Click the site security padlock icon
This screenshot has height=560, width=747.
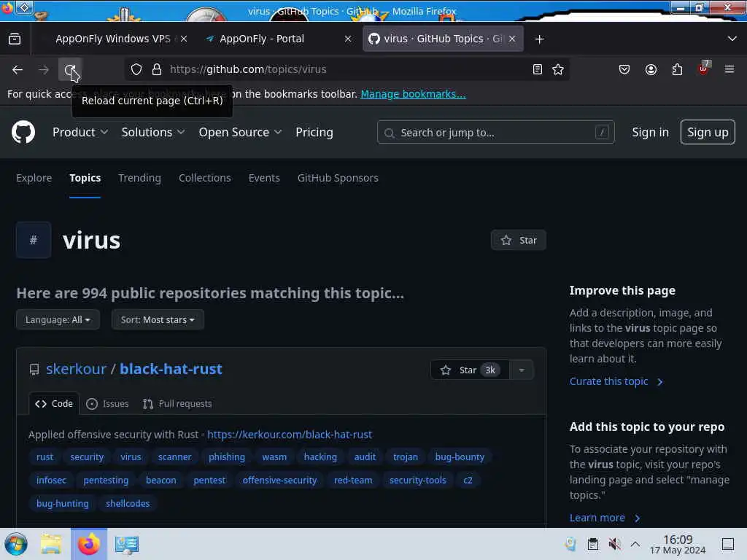click(156, 69)
